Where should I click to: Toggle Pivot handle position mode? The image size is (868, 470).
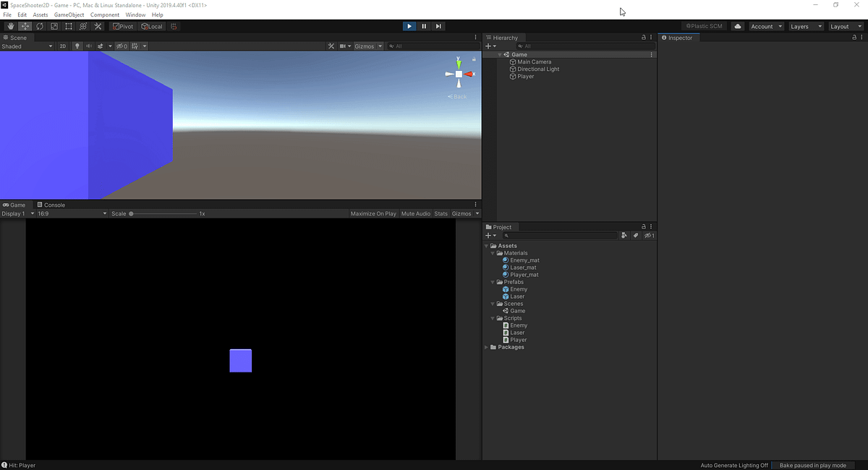click(123, 26)
